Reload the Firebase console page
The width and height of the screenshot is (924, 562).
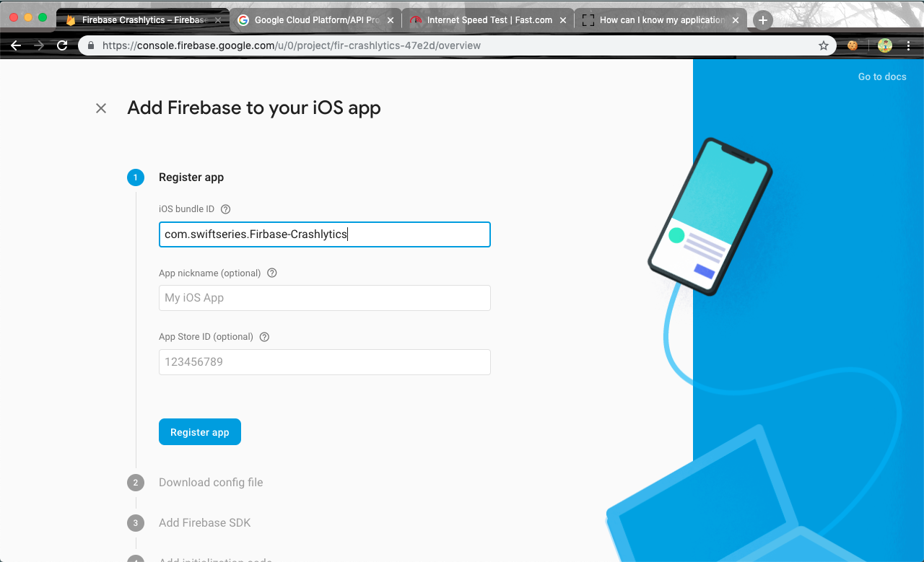[x=62, y=45]
